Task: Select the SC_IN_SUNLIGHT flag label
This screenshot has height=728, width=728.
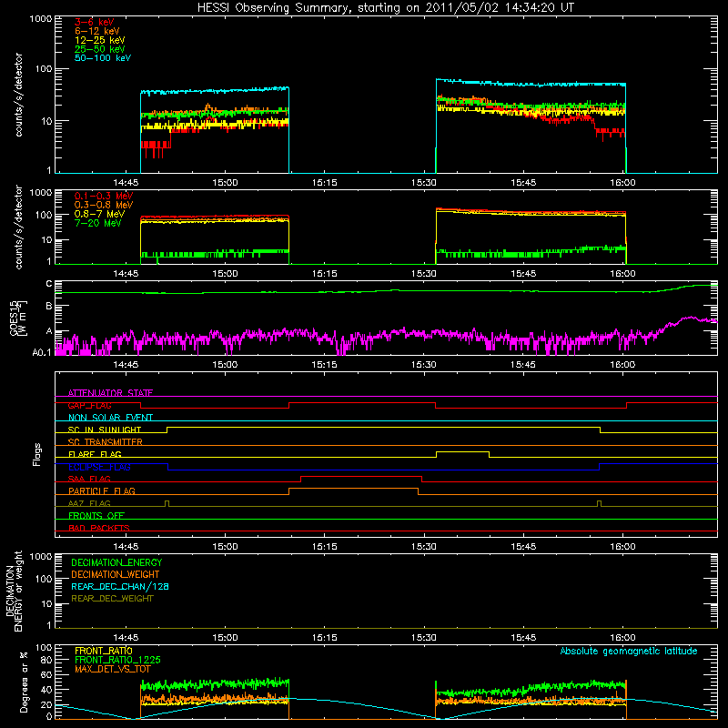Action: click(105, 430)
